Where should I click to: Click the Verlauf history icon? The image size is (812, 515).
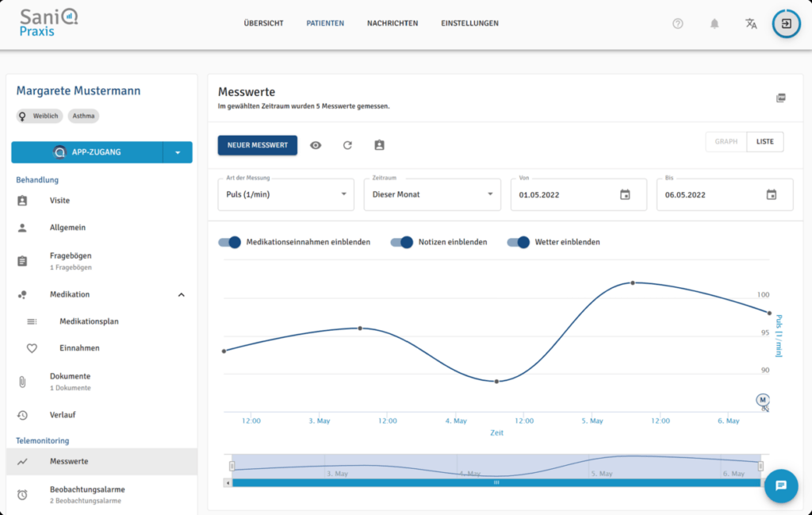tap(22, 415)
